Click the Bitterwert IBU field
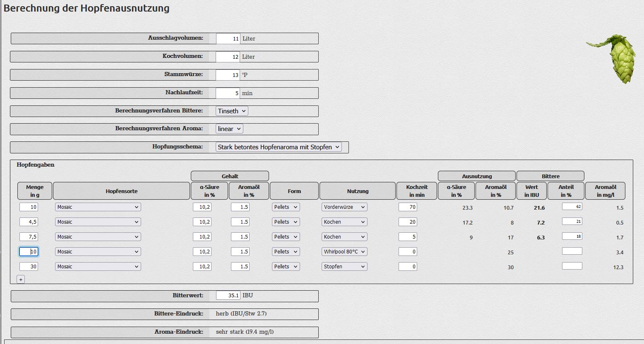Image resolution: width=644 pixels, height=344 pixels. click(228, 295)
